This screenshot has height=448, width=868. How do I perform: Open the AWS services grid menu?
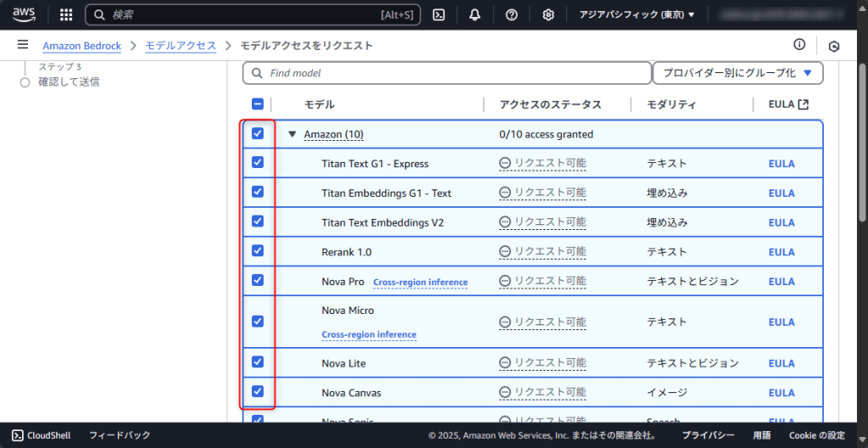66,15
